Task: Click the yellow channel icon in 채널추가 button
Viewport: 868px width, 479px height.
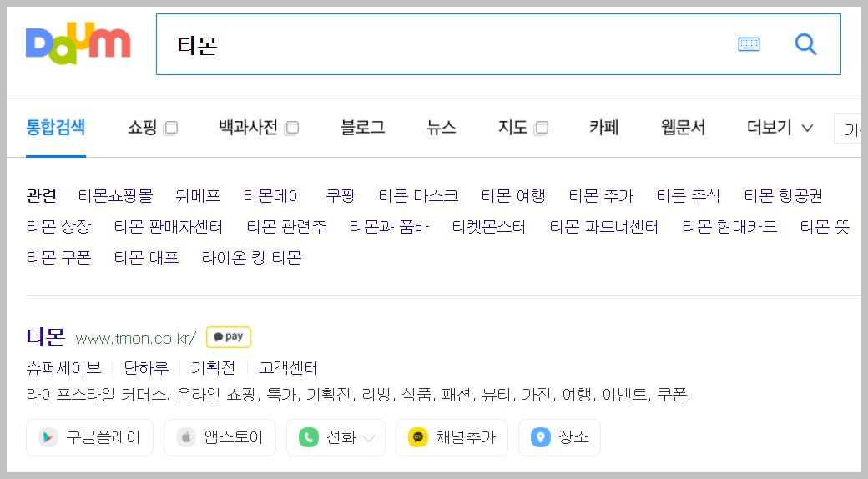Action: 418,437
